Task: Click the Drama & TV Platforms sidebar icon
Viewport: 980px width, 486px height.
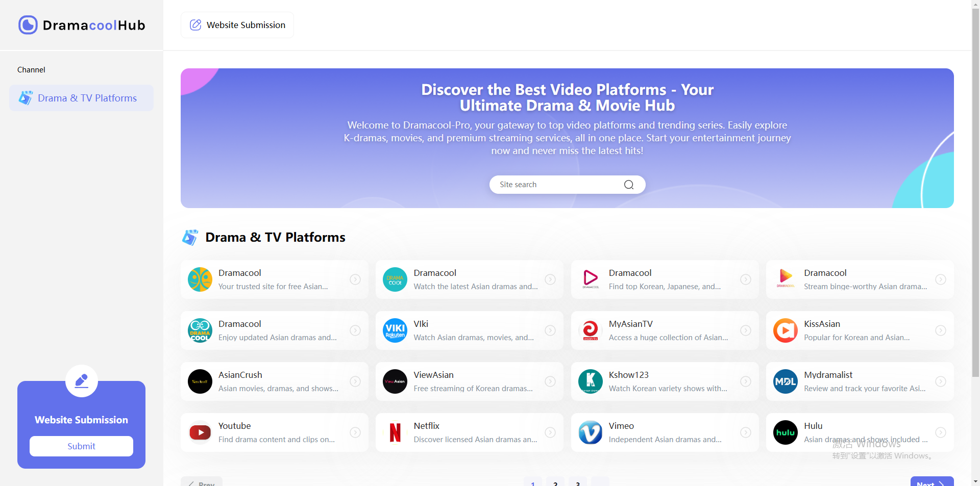Action: pyautogui.click(x=26, y=98)
